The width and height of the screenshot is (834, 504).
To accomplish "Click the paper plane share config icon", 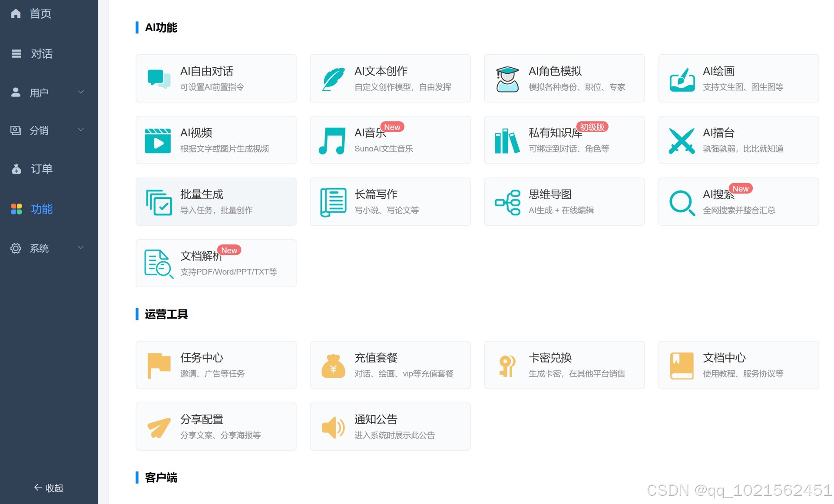I will tap(159, 427).
